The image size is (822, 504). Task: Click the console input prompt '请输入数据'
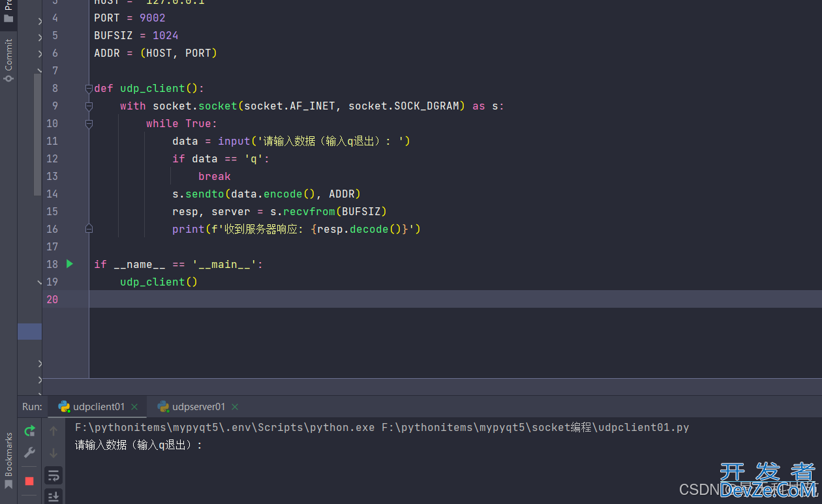tap(138, 445)
